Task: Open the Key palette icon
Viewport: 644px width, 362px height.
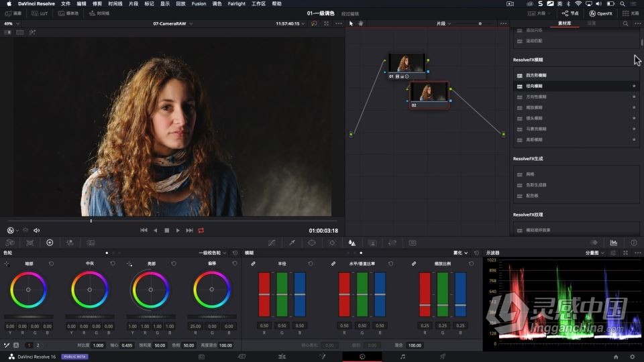Action: coord(372,243)
